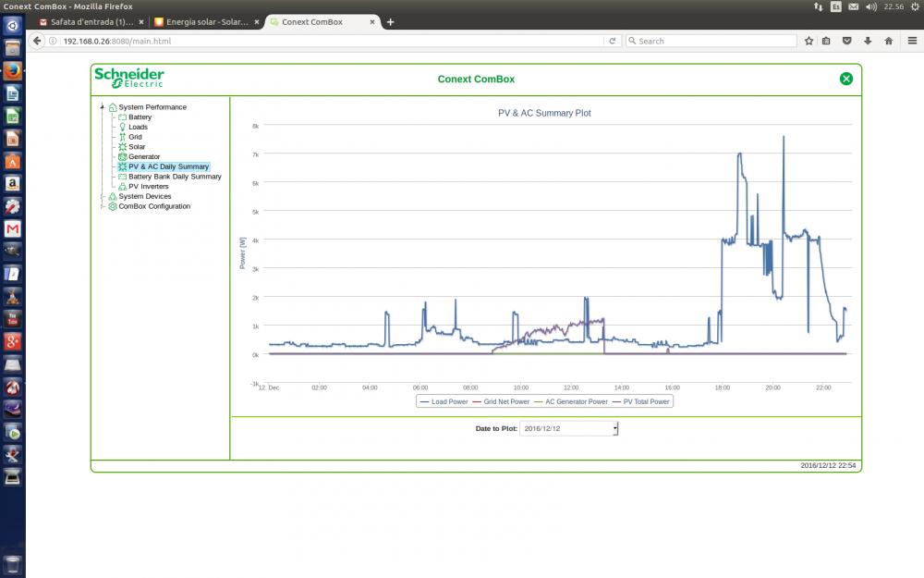Open session gear menu in top bar
Image resolution: width=924 pixels, height=578 pixels.
(915, 6)
